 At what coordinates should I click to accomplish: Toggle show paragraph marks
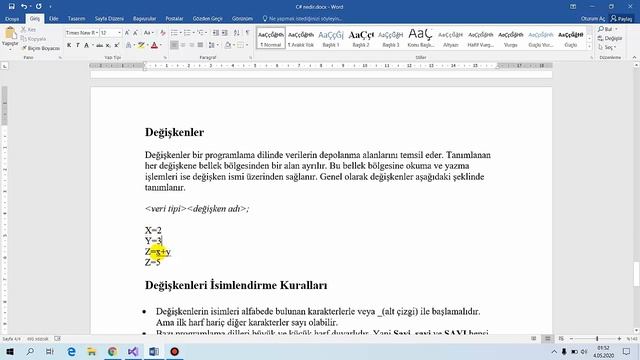click(x=247, y=33)
